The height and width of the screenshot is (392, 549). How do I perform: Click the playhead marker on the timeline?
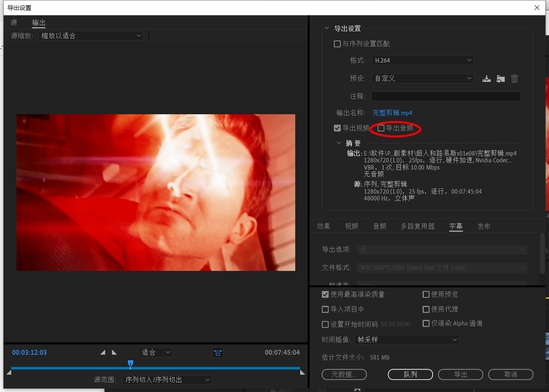[x=130, y=364]
